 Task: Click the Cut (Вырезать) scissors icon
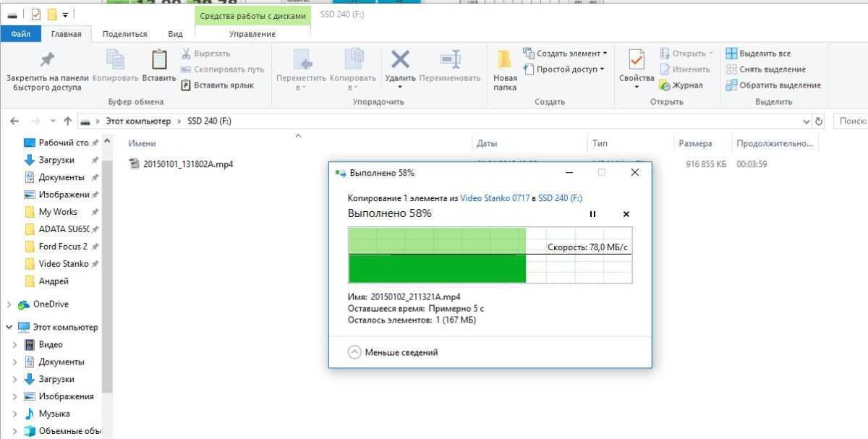(186, 54)
